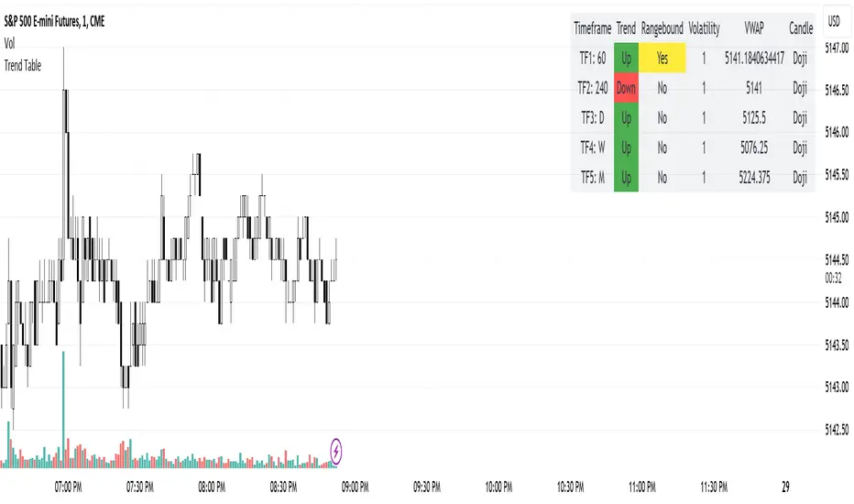
Task: Click the VWAP column header
Action: pos(757,28)
